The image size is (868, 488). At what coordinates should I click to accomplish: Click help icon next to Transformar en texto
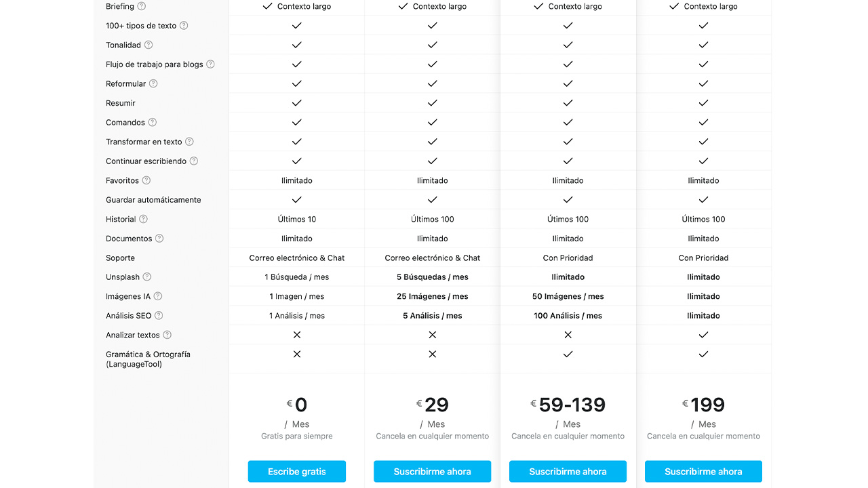pos(190,142)
